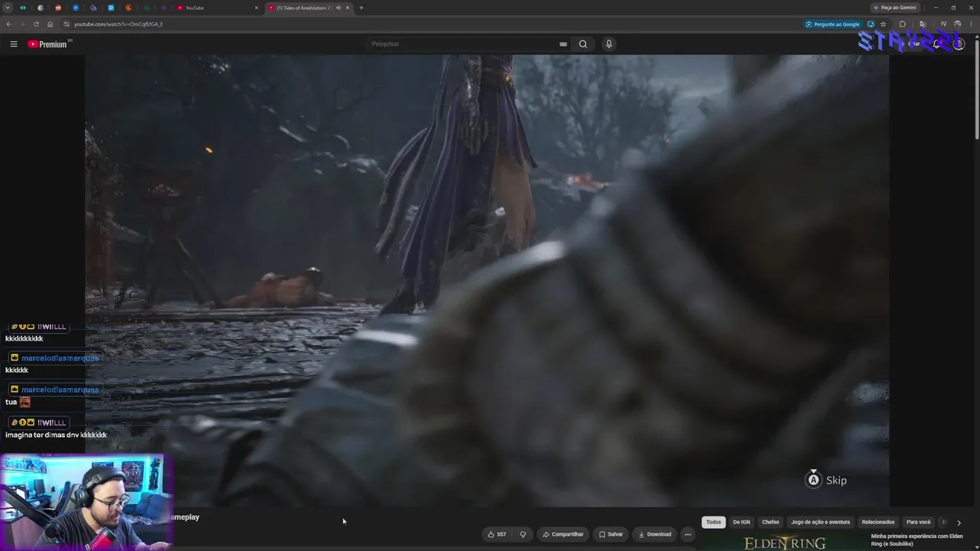Click the Compartilhar button
The width and height of the screenshot is (980, 551).
pos(563,534)
